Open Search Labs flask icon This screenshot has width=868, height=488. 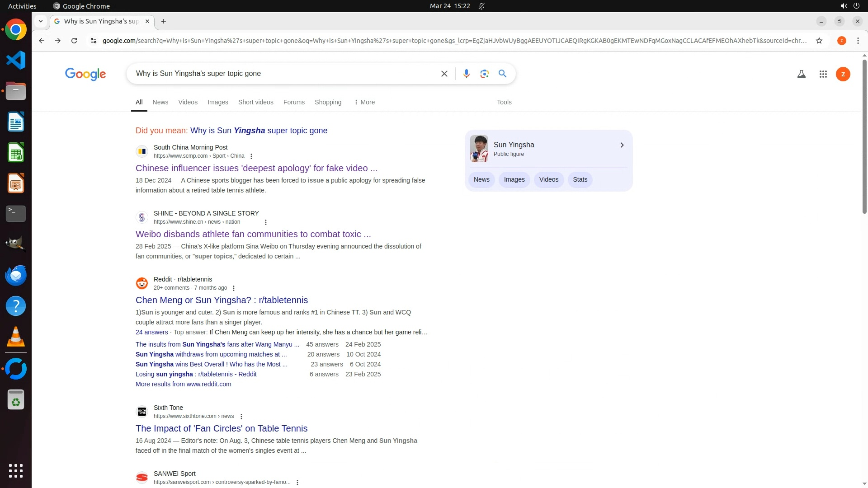pos(801,74)
